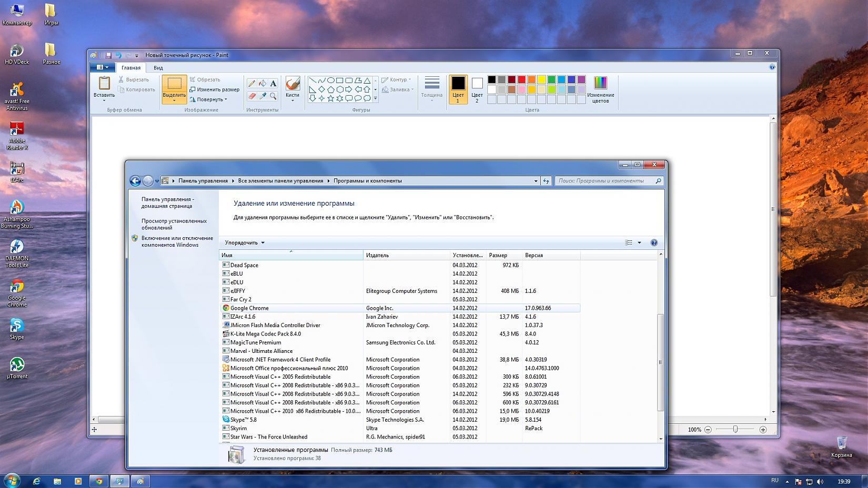Open the Повернуть rotate dropdown
Viewport: 868px width, 488px height.
point(209,99)
